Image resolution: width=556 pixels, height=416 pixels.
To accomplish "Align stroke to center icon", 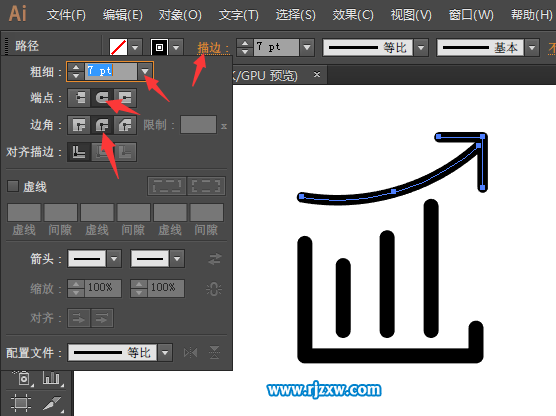I will 79,152.
